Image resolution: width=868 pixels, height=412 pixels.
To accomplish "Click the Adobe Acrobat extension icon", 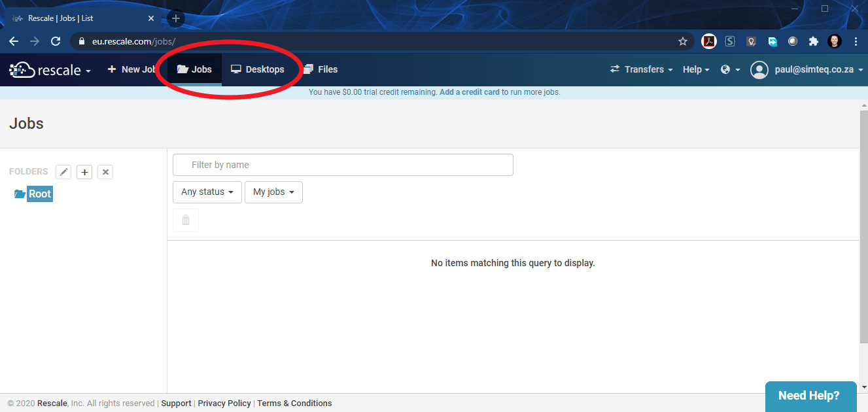I will [x=709, y=41].
